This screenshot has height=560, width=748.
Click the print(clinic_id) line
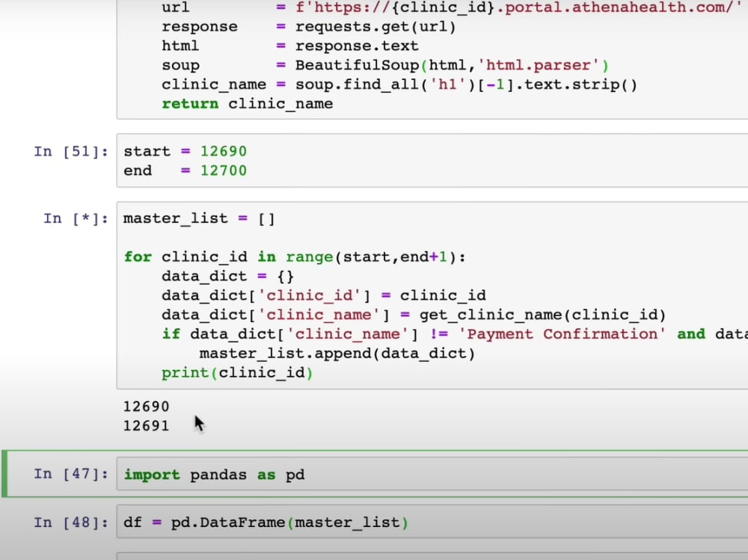click(237, 372)
